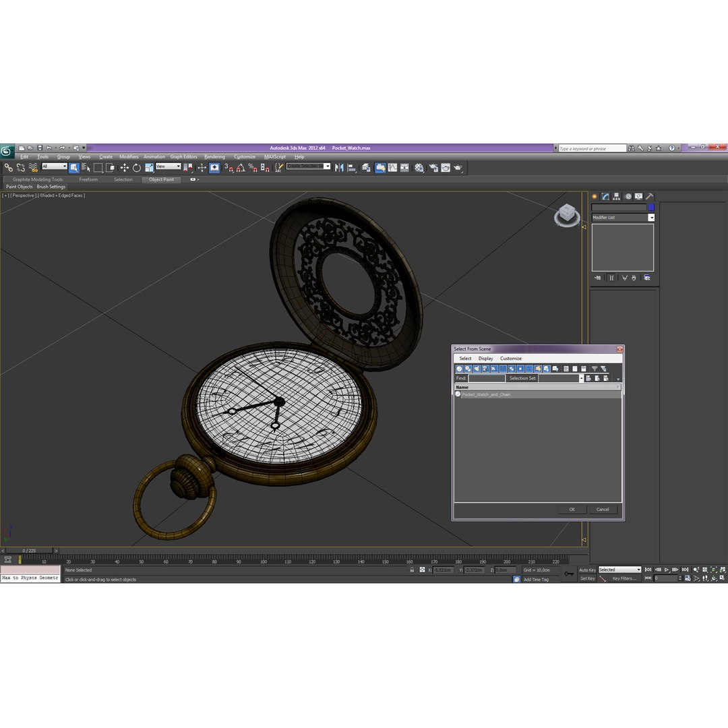Viewport: 728px width, 728px height.
Task: Click the Align tool
Action: point(352,168)
